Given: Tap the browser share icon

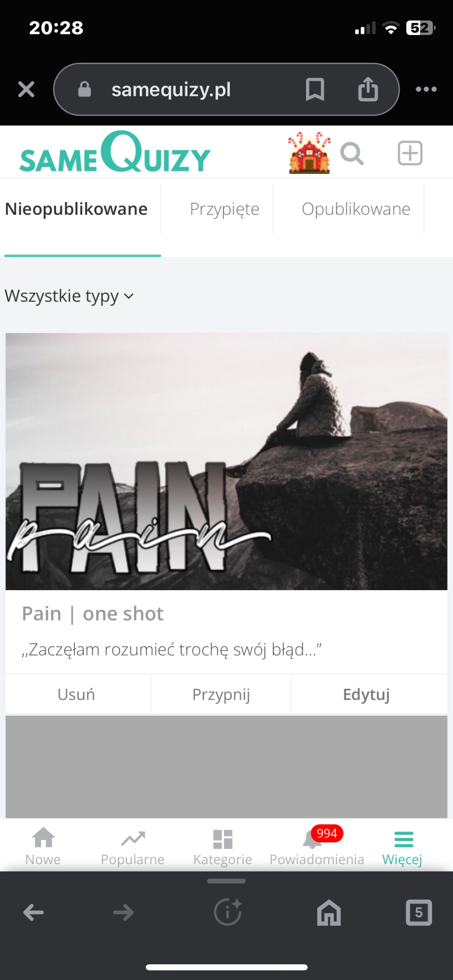Looking at the screenshot, I should coord(368,89).
